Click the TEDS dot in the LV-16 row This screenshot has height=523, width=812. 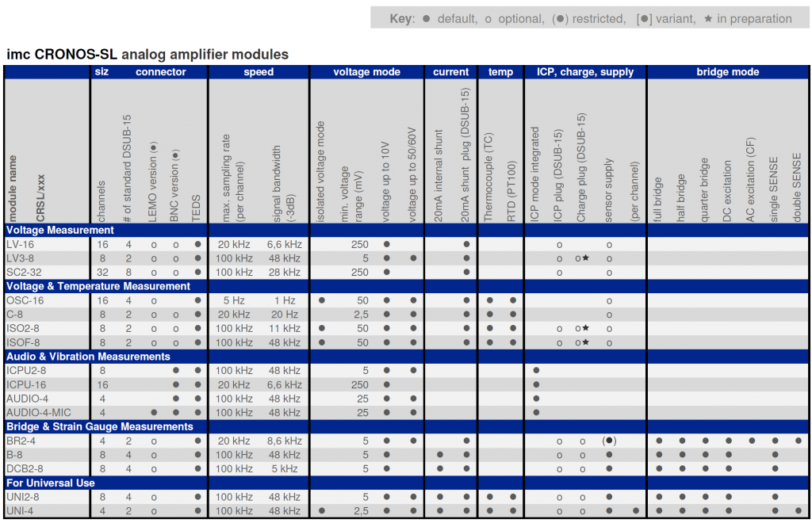tap(197, 244)
